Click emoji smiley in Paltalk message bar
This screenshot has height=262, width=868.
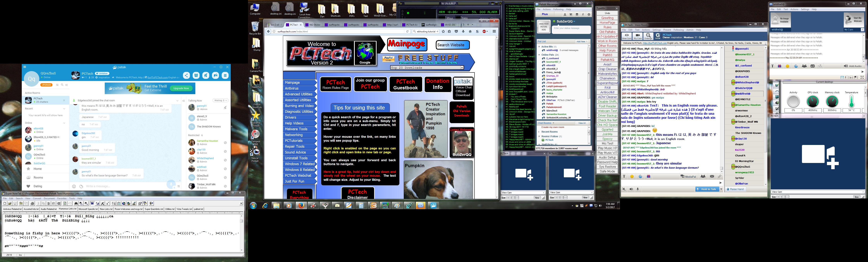pos(74,186)
